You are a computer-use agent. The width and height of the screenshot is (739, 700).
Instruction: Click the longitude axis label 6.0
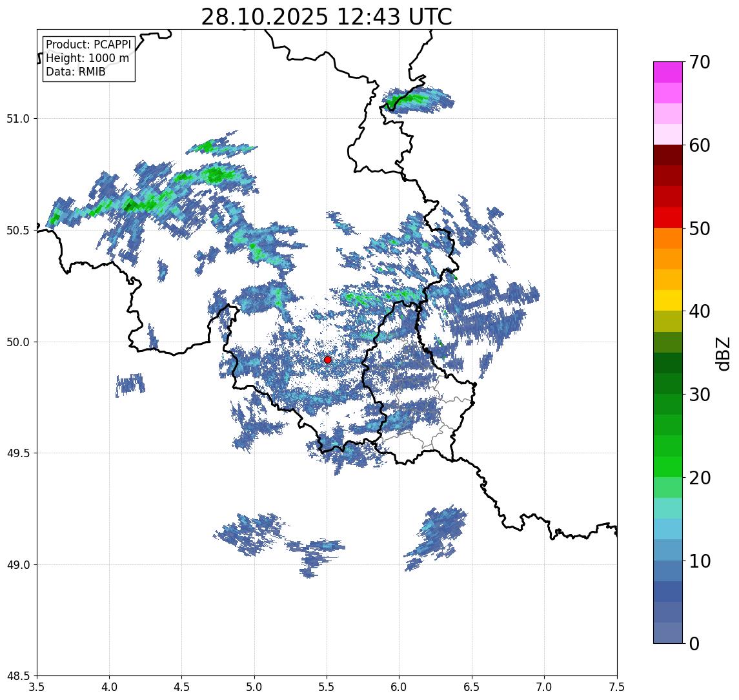coord(400,687)
